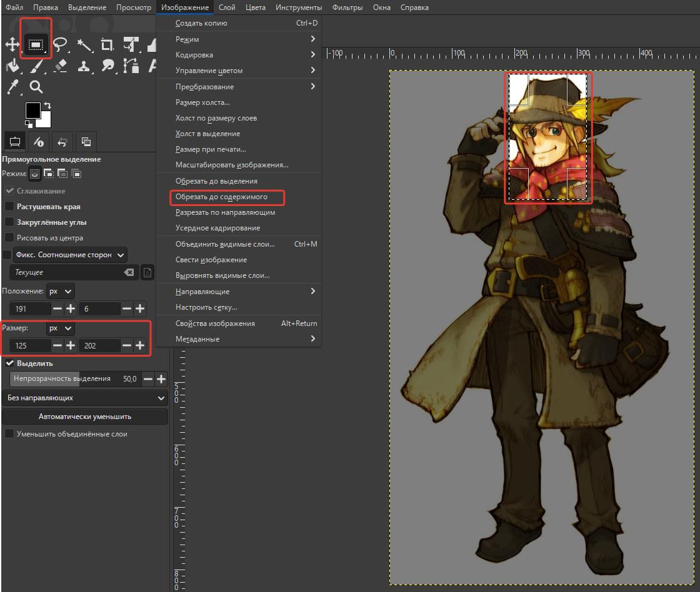Select the Move tool

click(x=12, y=44)
